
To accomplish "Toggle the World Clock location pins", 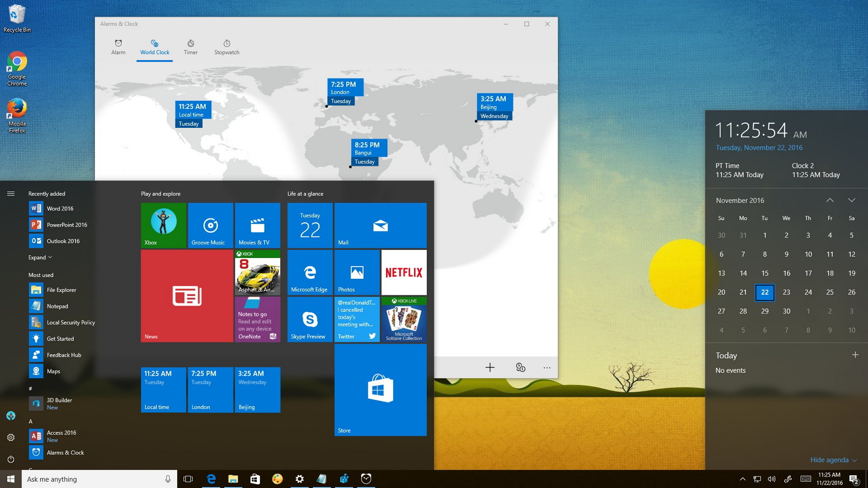I will coord(519,368).
